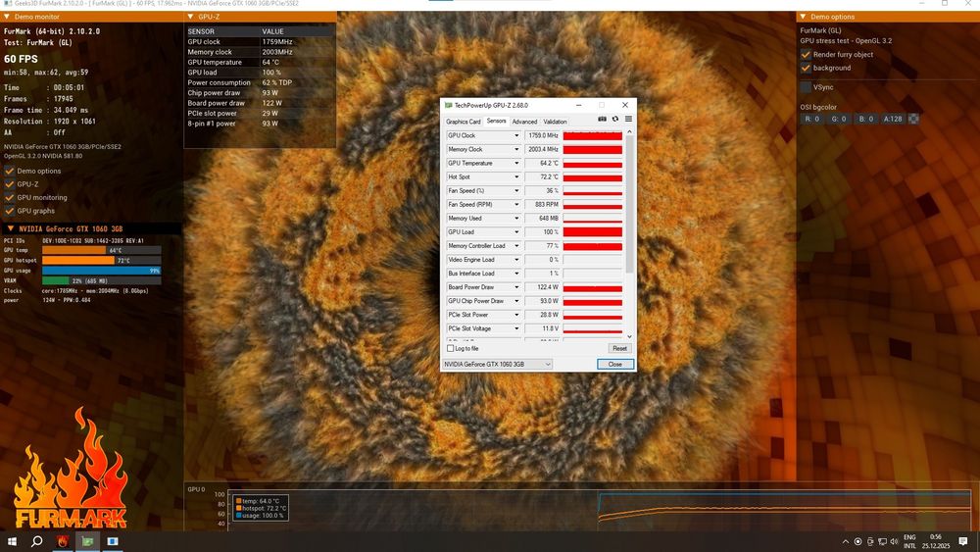Viewport: 980px width, 552px height.
Task: Open the Bus Interface Load dropdown
Action: pyautogui.click(x=516, y=274)
